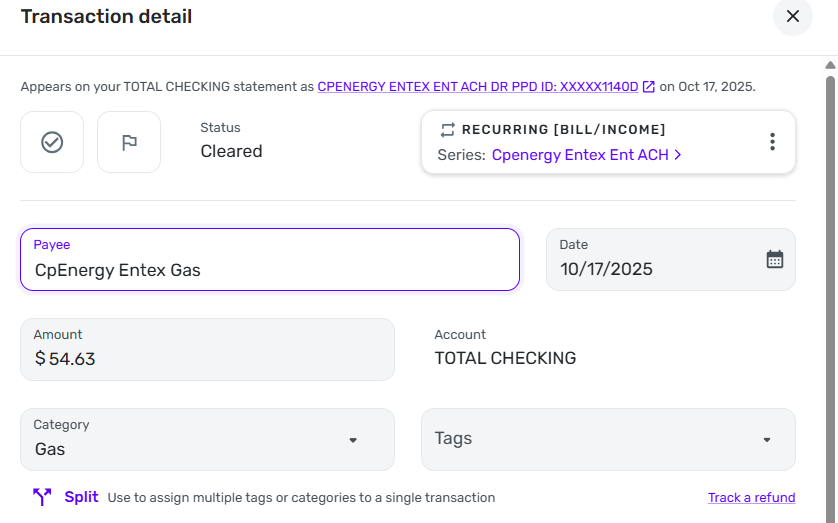
Task: Click the Track a refund link
Action: coord(751,498)
